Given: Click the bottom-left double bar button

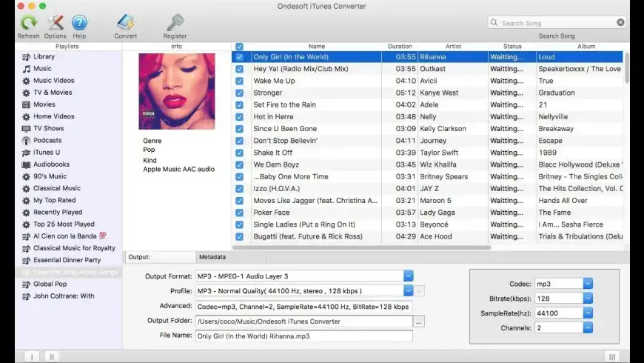Looking at the screenshot, I should coord(52,357).
